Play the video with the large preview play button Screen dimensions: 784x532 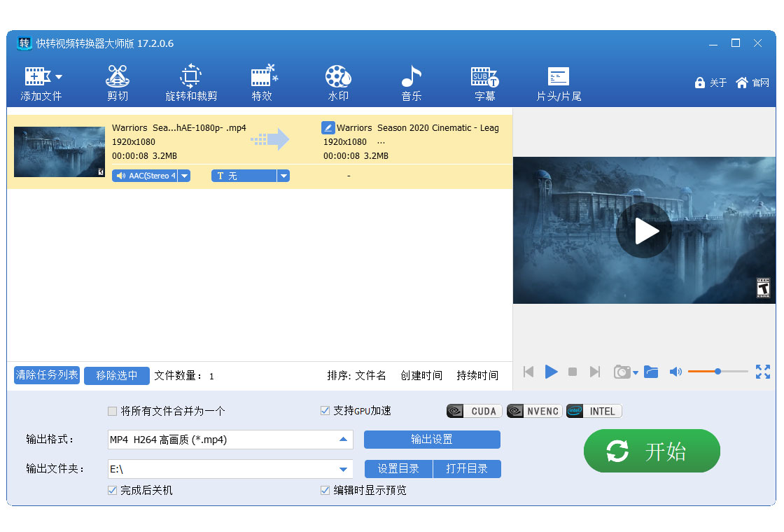click(645, 230)
